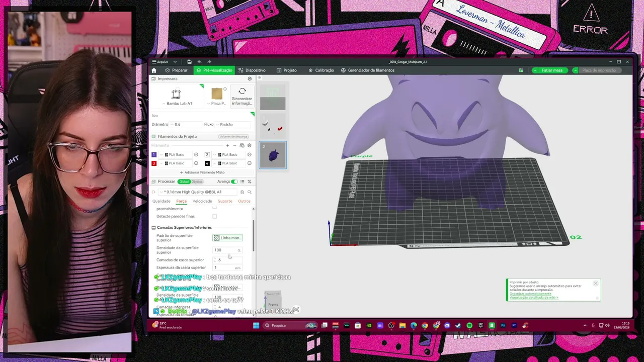This screenshot has width=644, height=362.
Task: Select the Objetos process mode
Action: tap(197, 182)
